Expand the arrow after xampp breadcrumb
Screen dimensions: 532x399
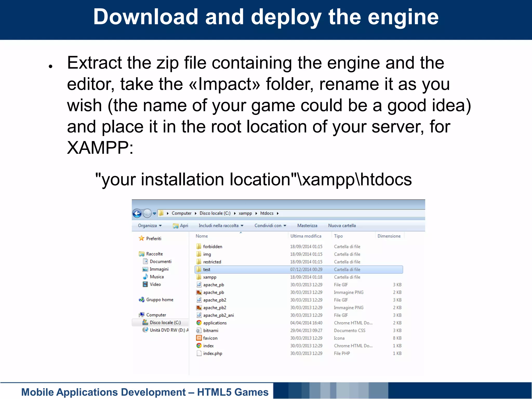(256, 214)
